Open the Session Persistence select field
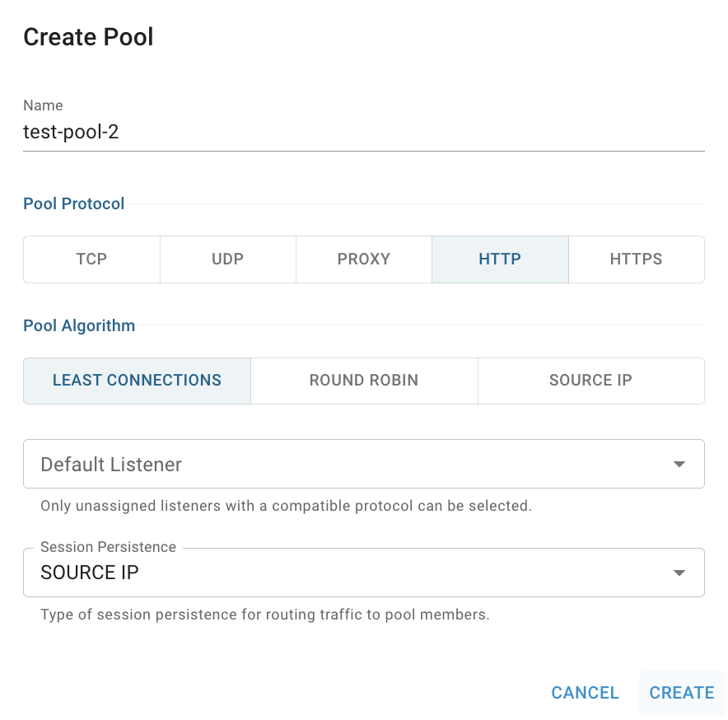728x720 pixels. click(x=364, y=573)
